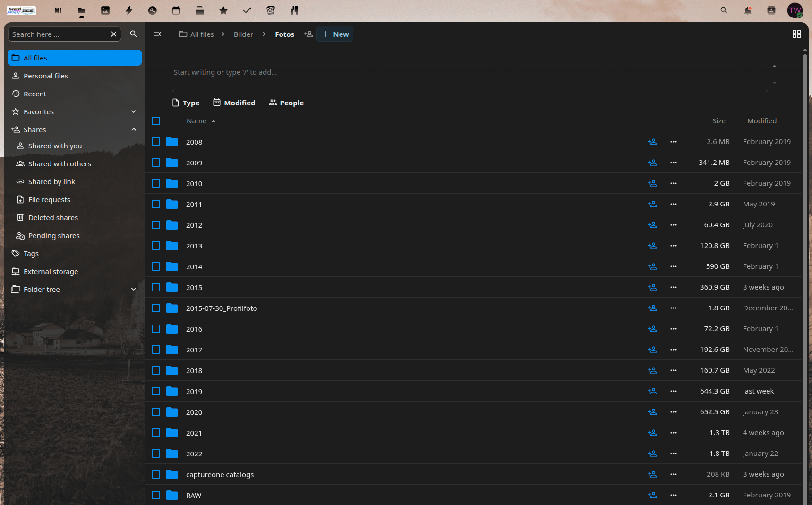The image size is (812, 505).
Task: Open actions menu for folder 2019
Action: tap(673, 391)
